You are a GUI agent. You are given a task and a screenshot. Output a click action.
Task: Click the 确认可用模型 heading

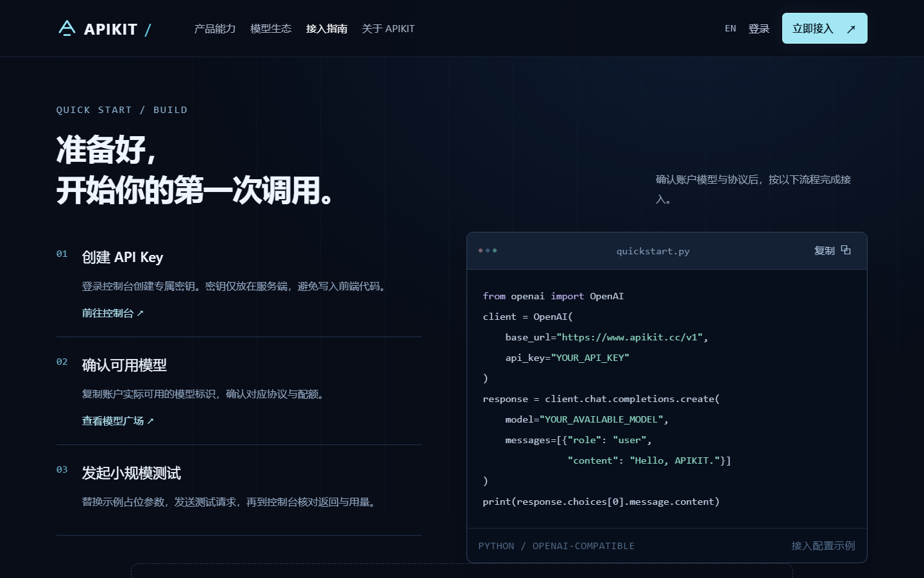tap(124, 365)
